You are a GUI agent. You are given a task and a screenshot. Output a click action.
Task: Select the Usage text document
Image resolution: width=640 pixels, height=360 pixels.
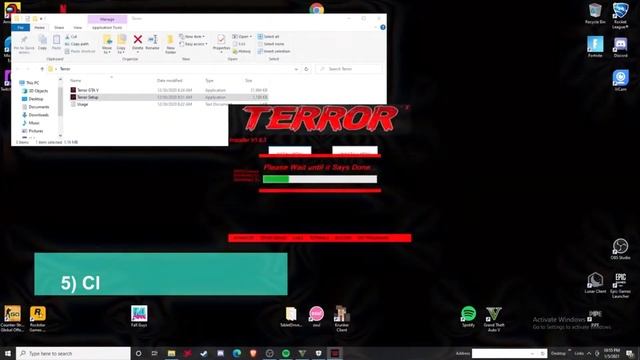coord(169,104)
